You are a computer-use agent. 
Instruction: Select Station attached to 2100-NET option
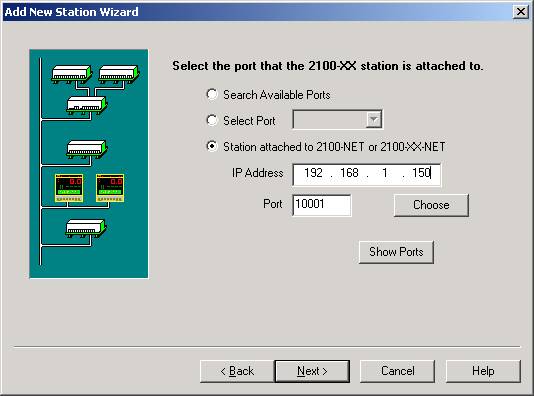coord(212,146)
